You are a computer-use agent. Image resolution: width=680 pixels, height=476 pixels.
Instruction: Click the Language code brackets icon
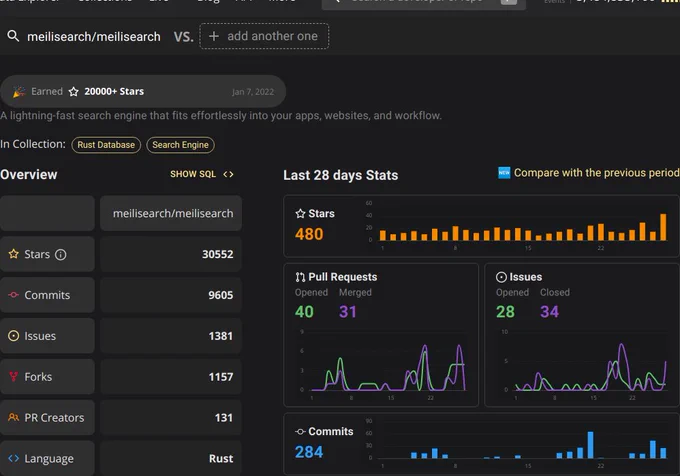[13, 458]
